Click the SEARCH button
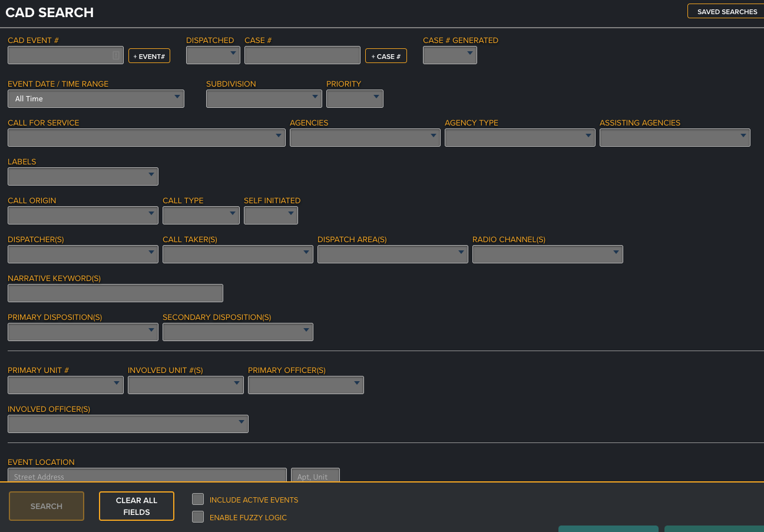 (x=46, y=505)
